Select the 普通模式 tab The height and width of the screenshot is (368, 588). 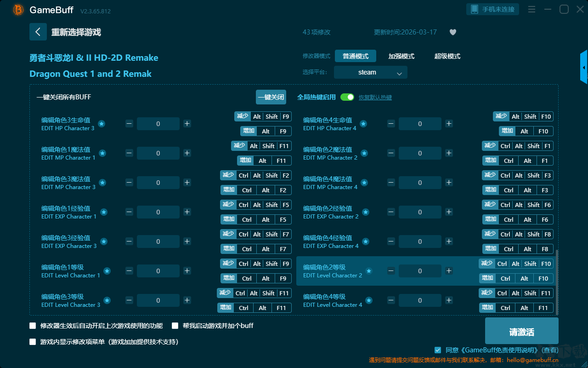(x=356, y=56)
